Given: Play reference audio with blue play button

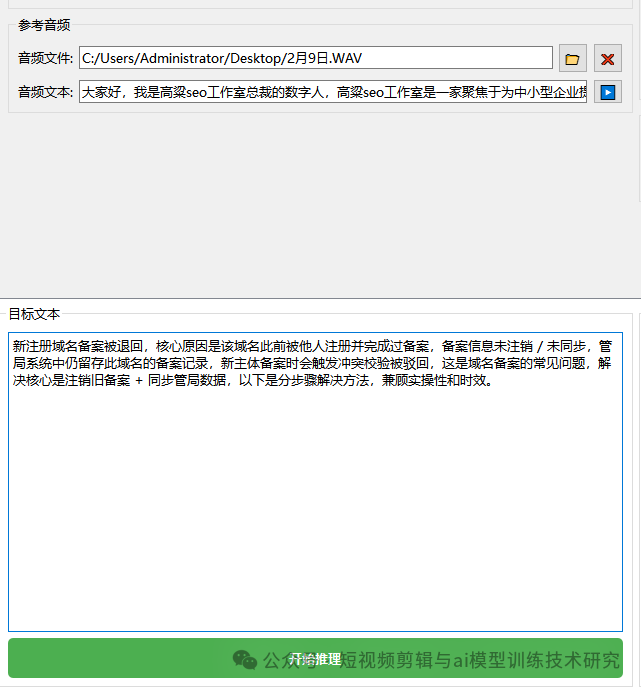Looking at the screenshot, I should coord(608,92).
